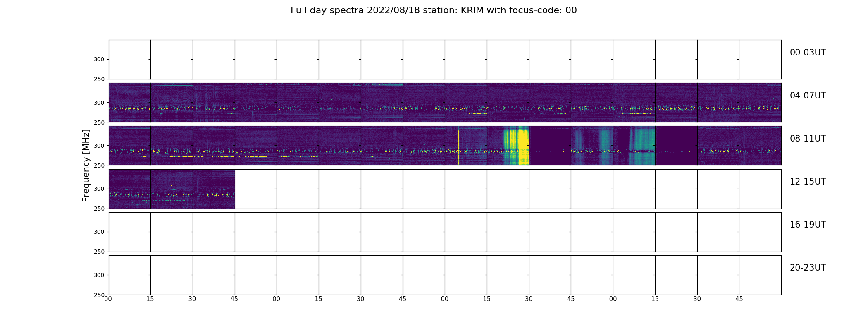Click the 'Frequency [MHz]' axis label
Image resolution: width=868 pixels, height=331 pixels.
tap(86, 165)
